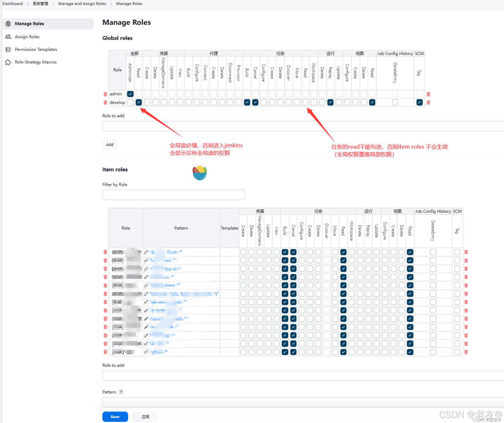
Task: Click Disconnect column header in Global roles
Action: coord(230,72)
